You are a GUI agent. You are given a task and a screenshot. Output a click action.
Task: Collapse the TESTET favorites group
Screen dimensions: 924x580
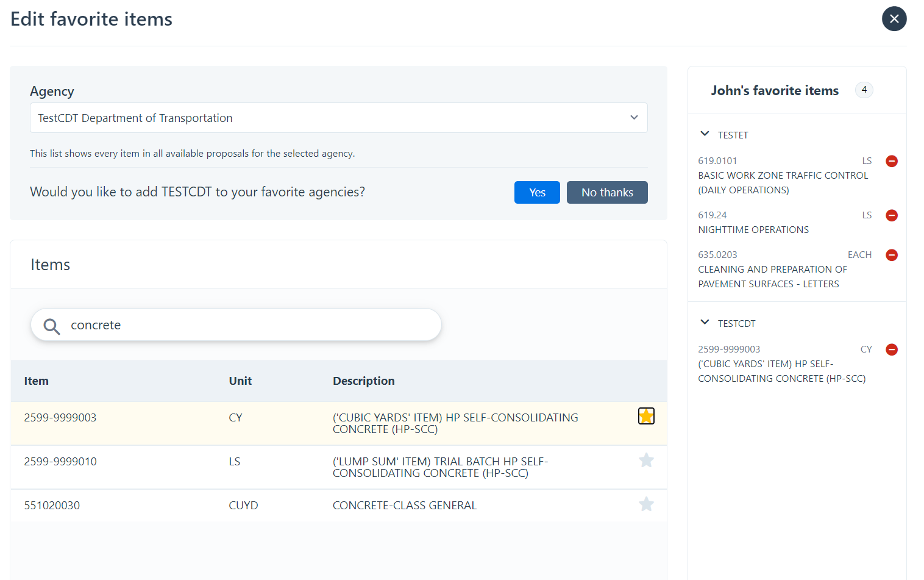[705, 134]
